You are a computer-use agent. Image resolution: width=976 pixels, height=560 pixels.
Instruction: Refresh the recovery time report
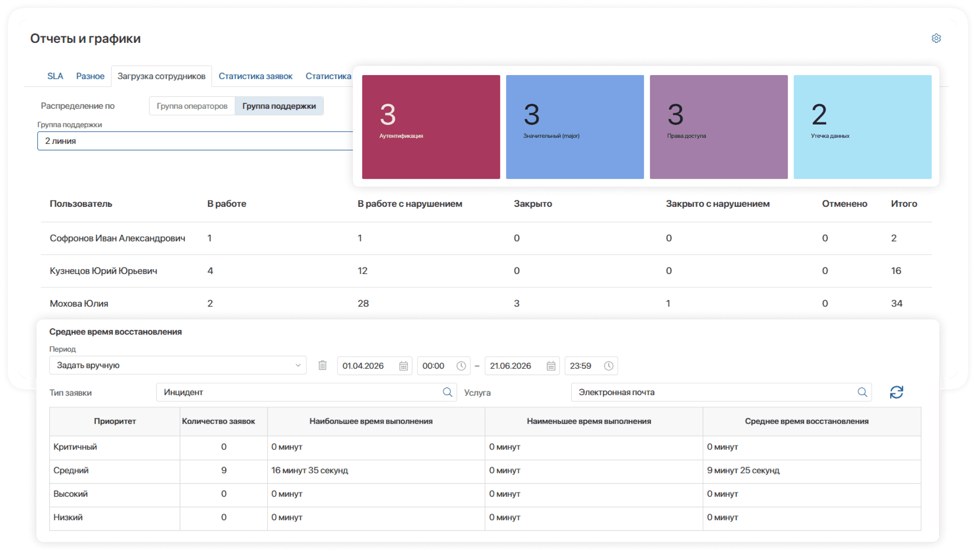[x=896, y=392]
